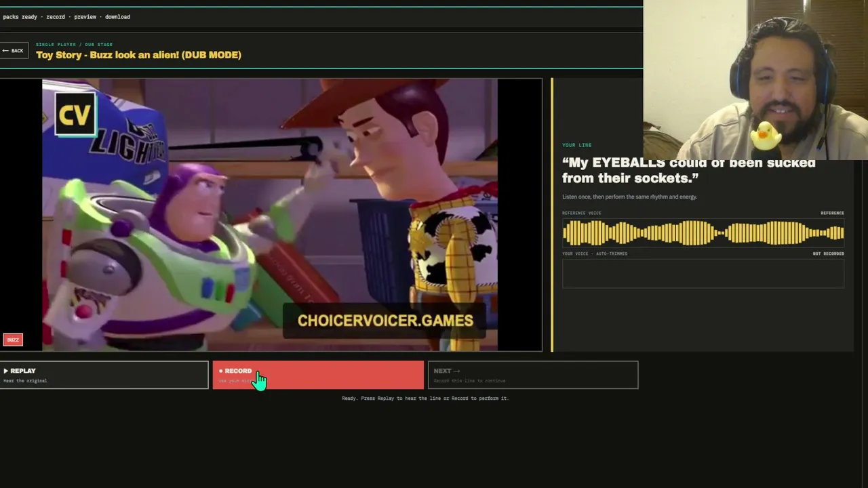The height and width of the screenshot is (488, 868).
Task: Click the empty Your Voice waveform box
Action: click(x=703, y=274)
